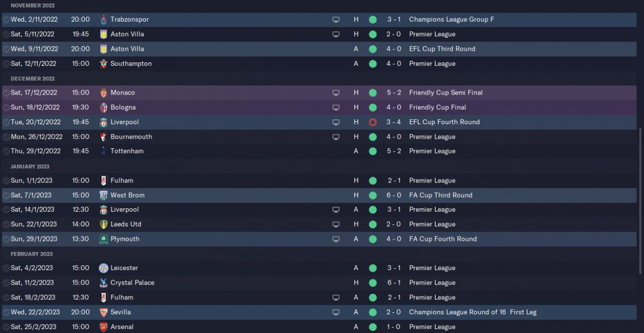The image size is (644, 333).
Task: Click the Trabzonspor club badge
Action: pos(104,20)
